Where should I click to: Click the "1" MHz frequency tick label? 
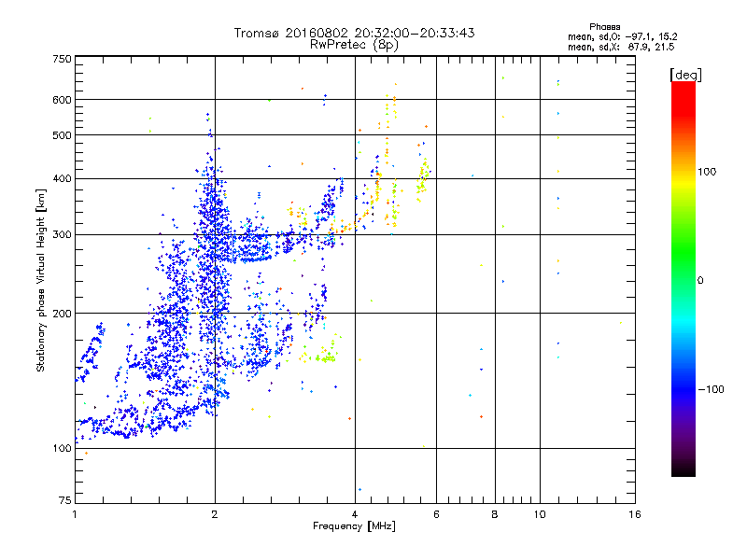75,514
